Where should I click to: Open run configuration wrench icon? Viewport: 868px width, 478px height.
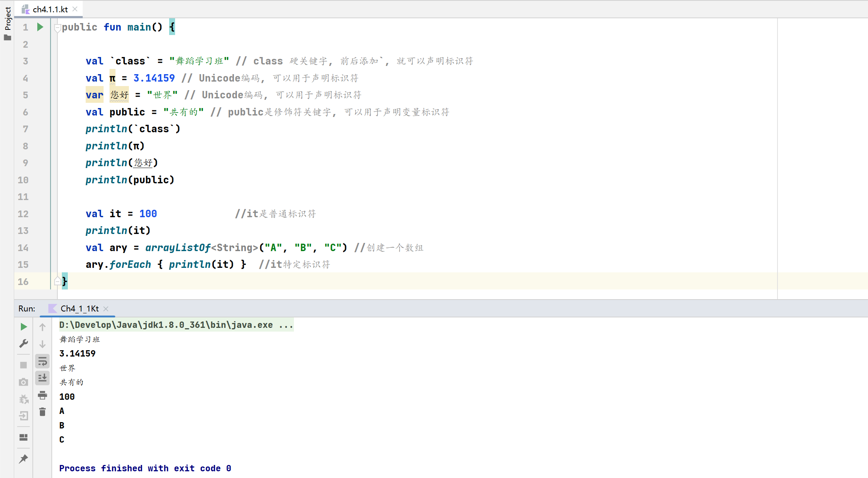(23, 343)
